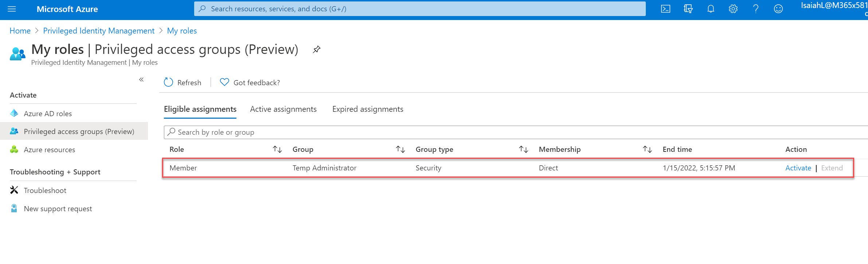Open Cloud Shell from the top bar
The height and width of the screenshot is (264, 868).
point(665,9)
